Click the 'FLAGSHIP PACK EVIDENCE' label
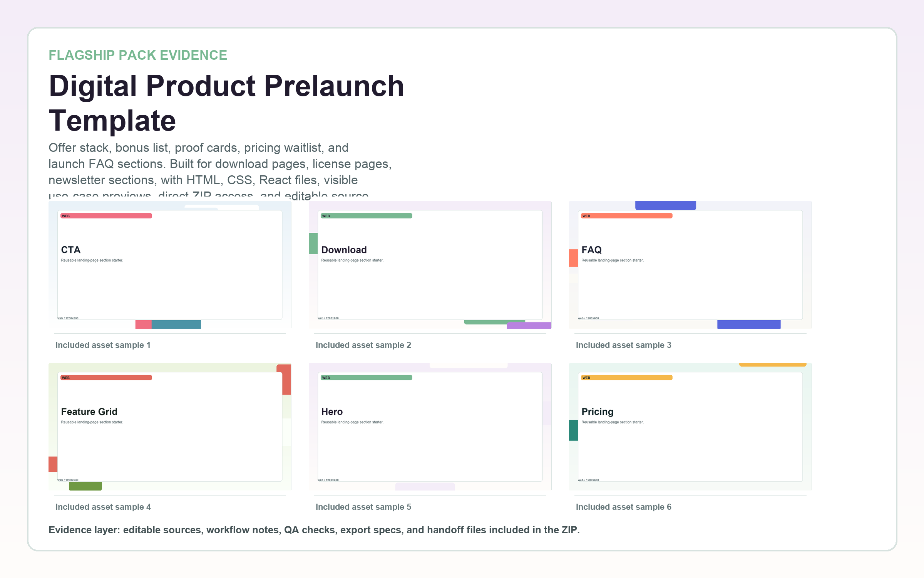The width and height of the screenshot is (924, 578). (x=138, y=55)
